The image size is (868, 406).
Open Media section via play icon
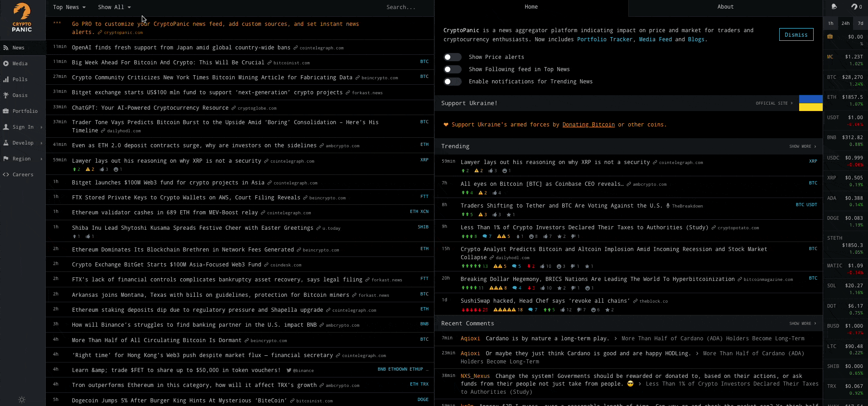[x=6, y=63]
